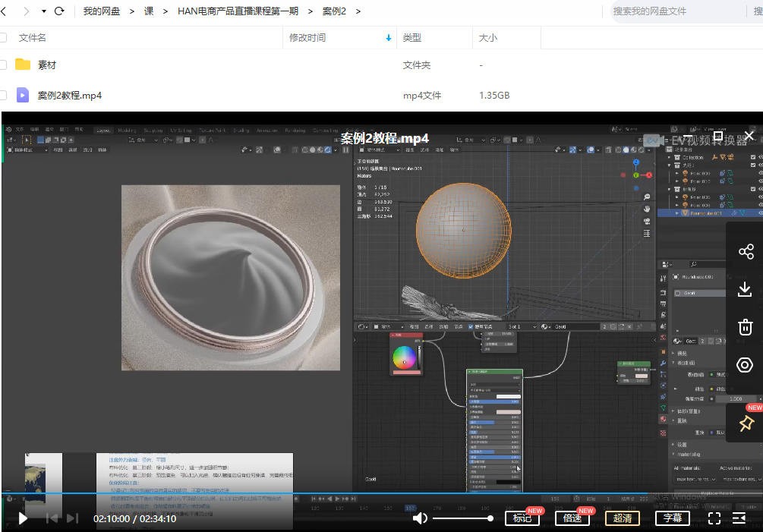This screenshot has height=532, width=763.
Task: Check the box for 案例2教程.mp4
Action: coord(4,95)
